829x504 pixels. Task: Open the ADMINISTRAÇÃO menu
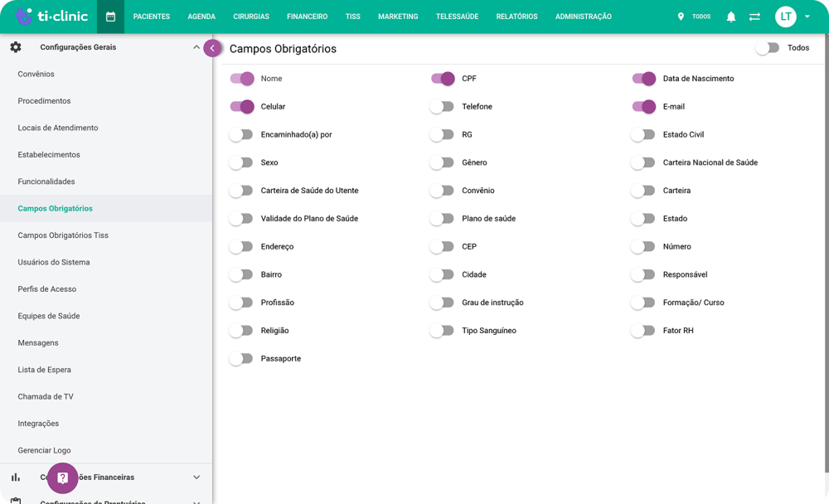click(583, 17)
